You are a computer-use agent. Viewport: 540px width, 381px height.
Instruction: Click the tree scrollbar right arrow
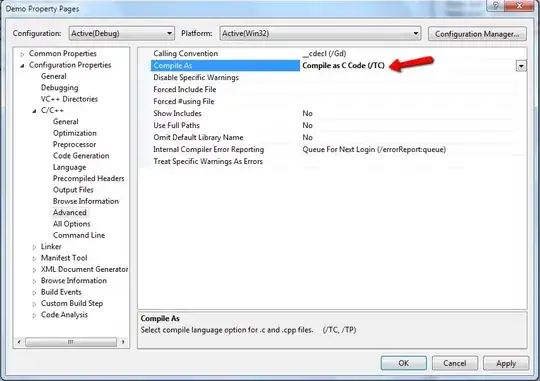pos(123,342)
